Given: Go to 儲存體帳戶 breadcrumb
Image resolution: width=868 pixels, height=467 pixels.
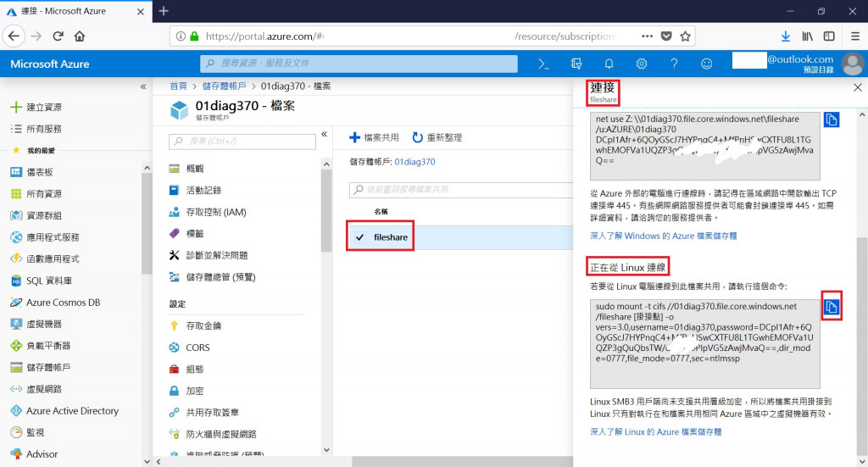Looking at the screenshot, I should [x=224, y=86].
